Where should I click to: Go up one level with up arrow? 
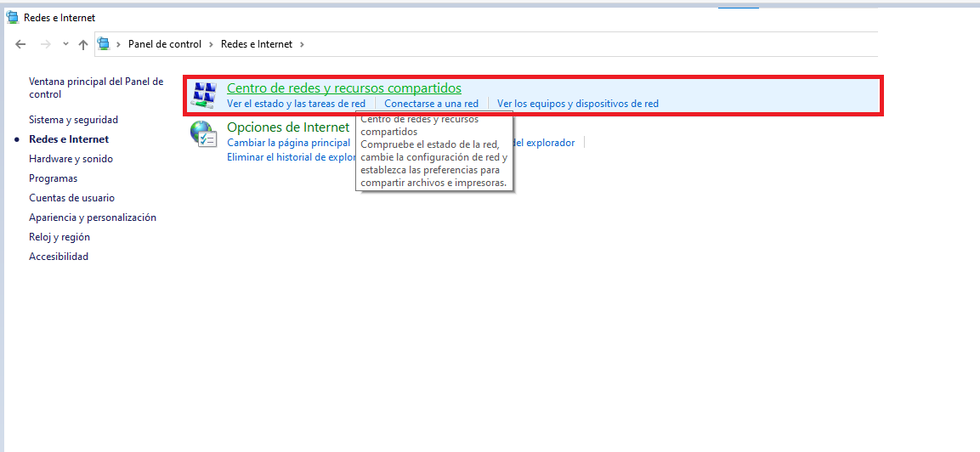[x=83, y=44]
